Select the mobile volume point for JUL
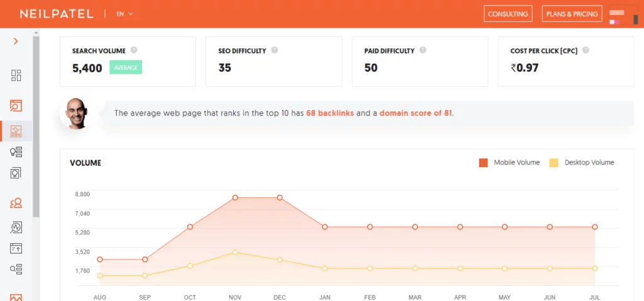Screen dimensions: 644x301 pyautogui.click(x=595, y=227)
